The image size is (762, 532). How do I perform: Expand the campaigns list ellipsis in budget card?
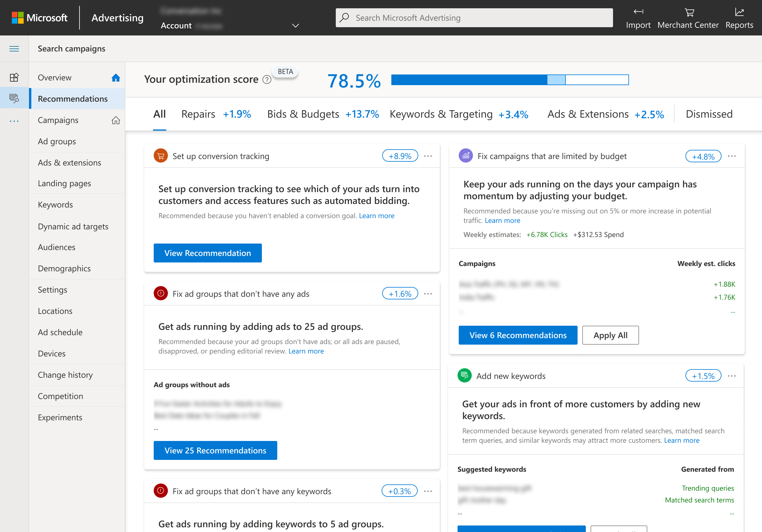click(x=733, y=312)
